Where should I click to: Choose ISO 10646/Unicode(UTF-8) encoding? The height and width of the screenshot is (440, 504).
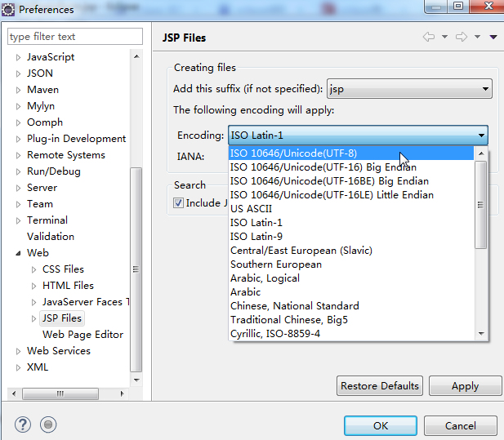(x=351, y=153)
